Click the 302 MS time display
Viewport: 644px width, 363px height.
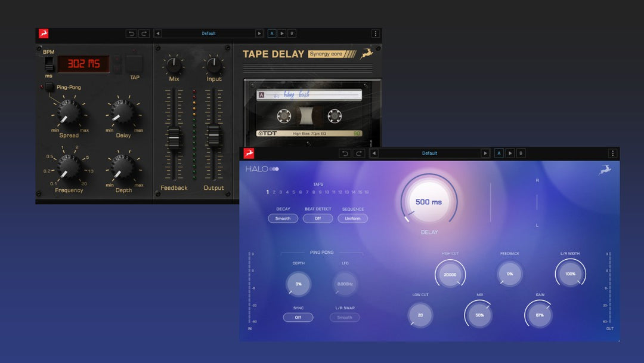tap(84, 64)
